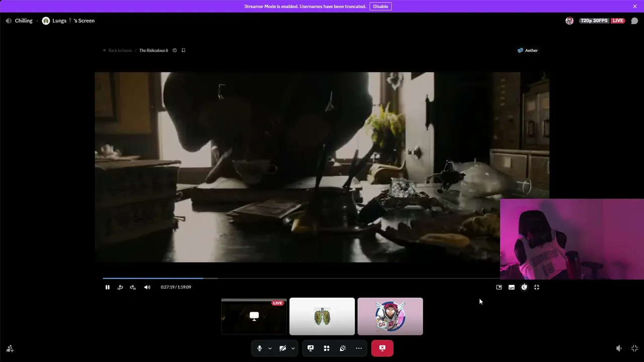Viewport: 644px width, 362px height.
Task: Expand microphone input options
Action: 270,348
